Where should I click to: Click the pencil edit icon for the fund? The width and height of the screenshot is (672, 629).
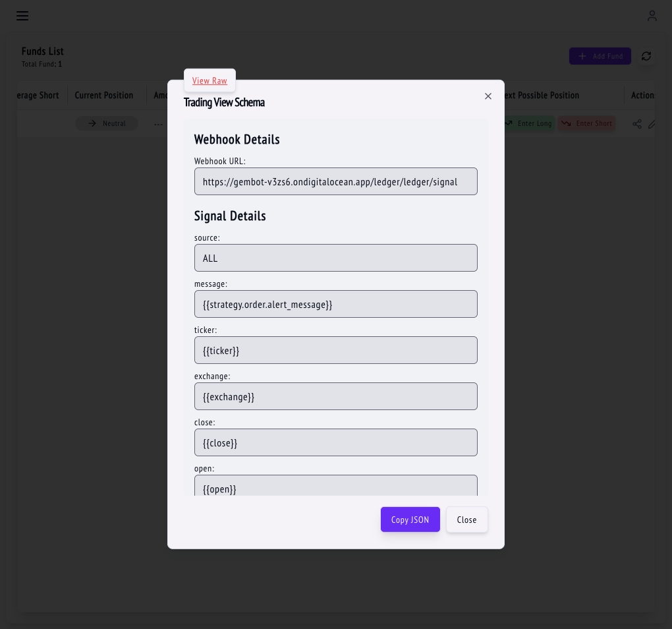(x=651, y=123)
